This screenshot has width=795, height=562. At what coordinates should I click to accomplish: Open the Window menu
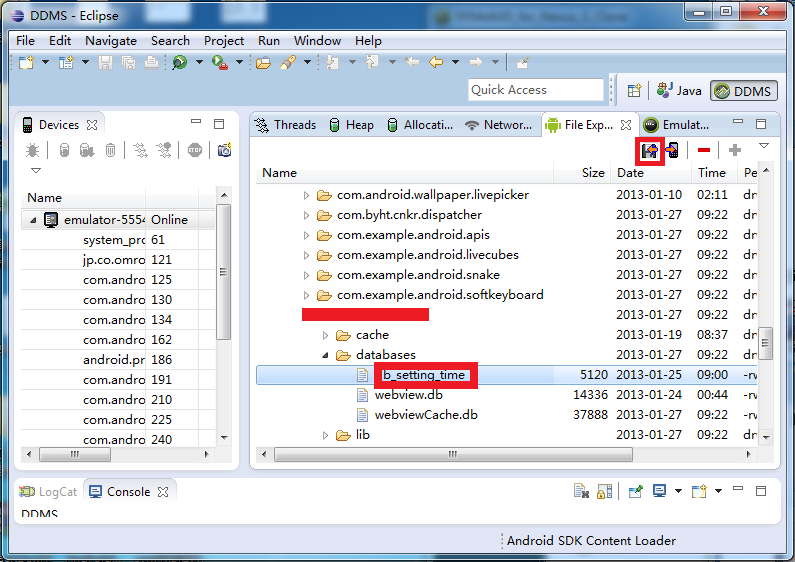(x=317, y=41)
